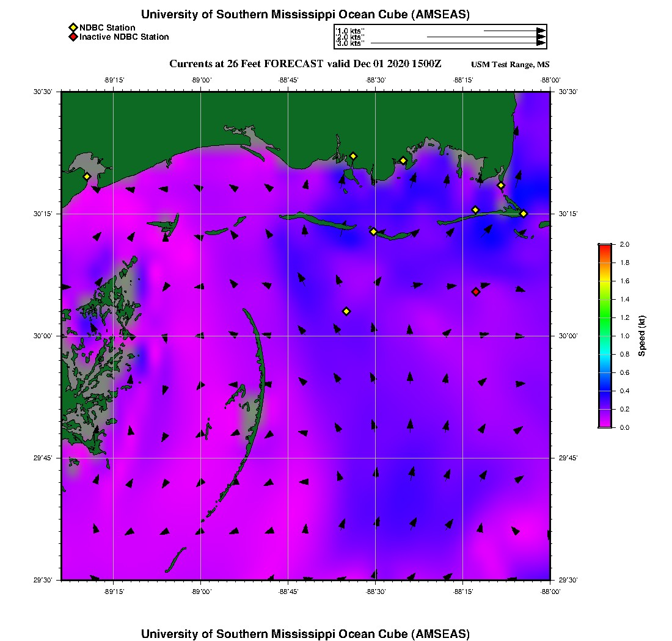
Task: Click the 2.0 kts scale label
Action: [x=350, y=37]
